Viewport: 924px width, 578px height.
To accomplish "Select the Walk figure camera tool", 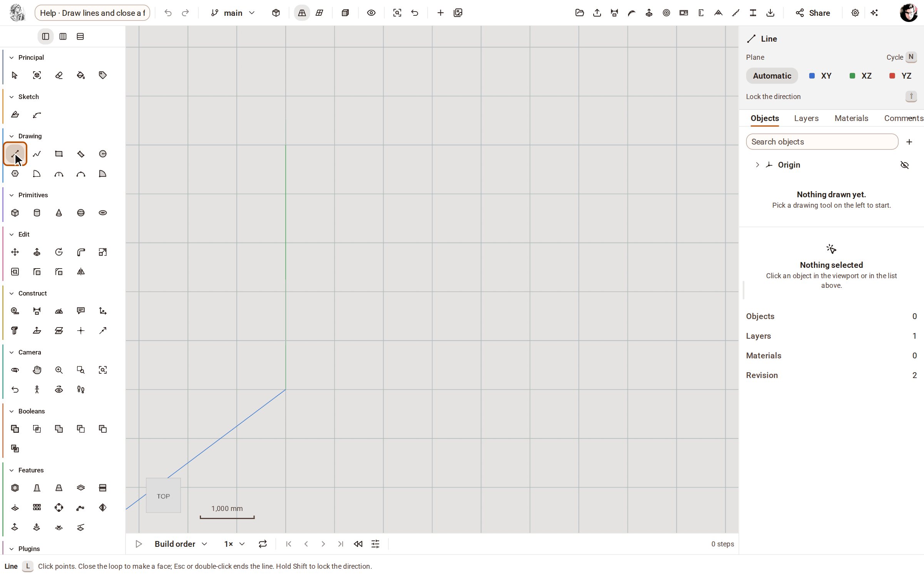I will click(37, 390).
